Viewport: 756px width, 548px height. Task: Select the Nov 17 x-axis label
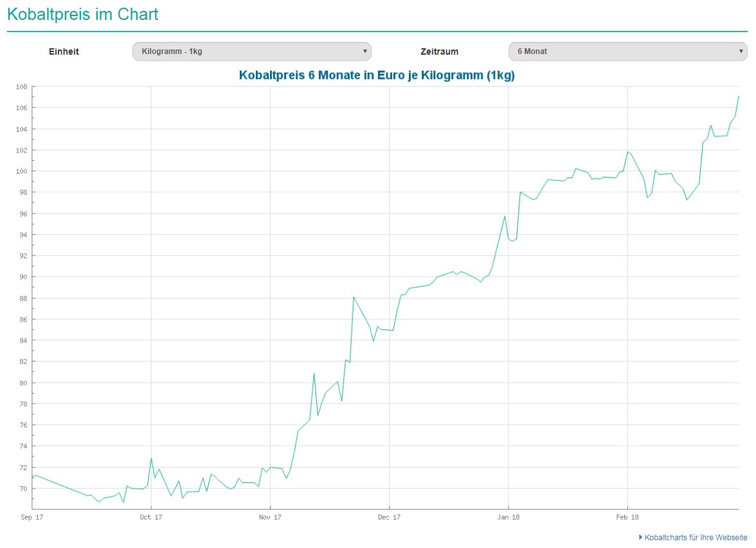click(270, 516)
